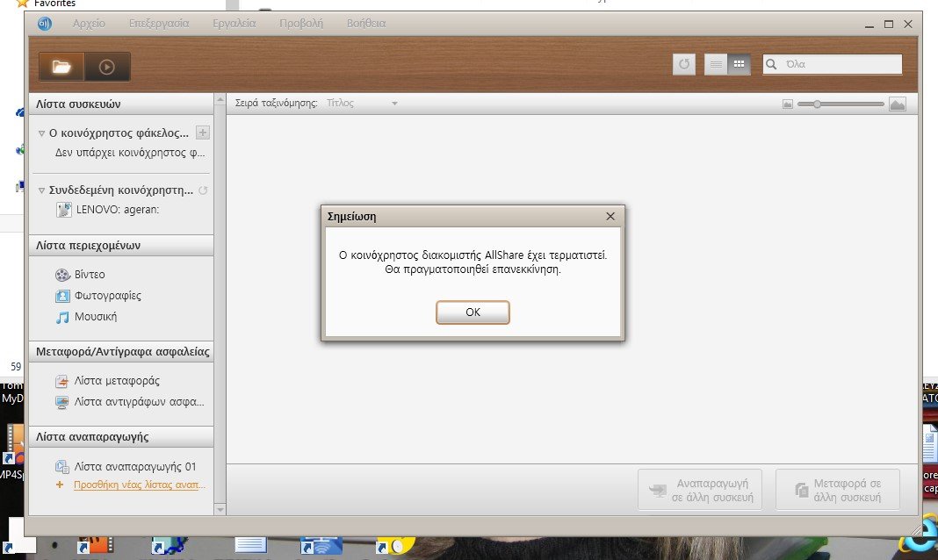This screenshot has width=938, height=560.
Task: Click Αναπαραγωγή σε άλλη συσκευή button
Action: pyautogui.click(x=700, y=490)
